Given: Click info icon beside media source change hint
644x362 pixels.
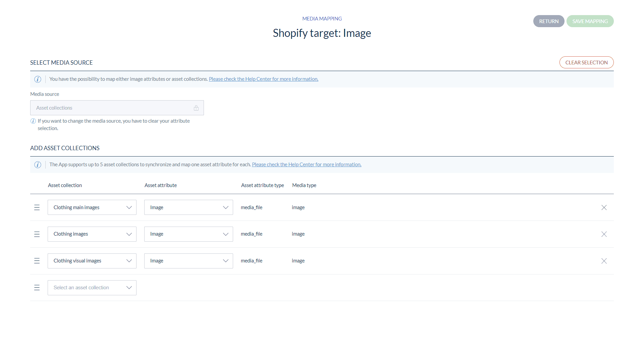Looking at the screenshot, I should pyautogui.click(x=33, y=121).
